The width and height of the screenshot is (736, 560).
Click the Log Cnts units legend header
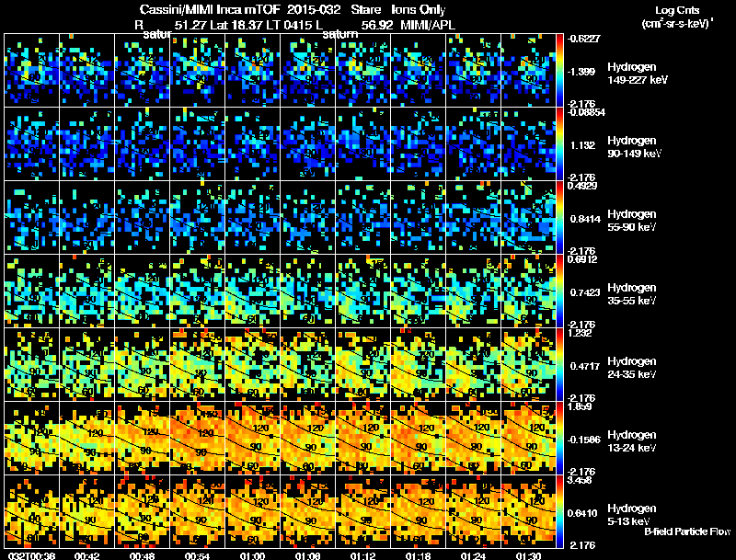[677, 17]
